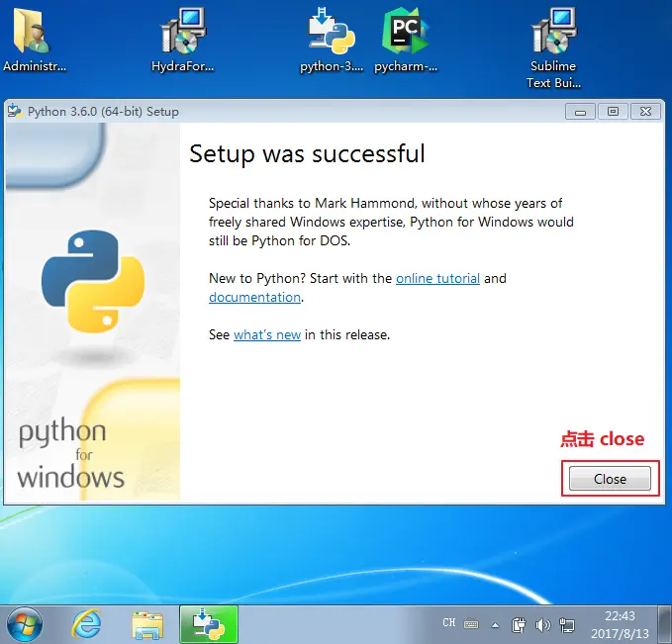
Task: Select the Administrator folder desktop icon
Action: click(x=35, y=41)
